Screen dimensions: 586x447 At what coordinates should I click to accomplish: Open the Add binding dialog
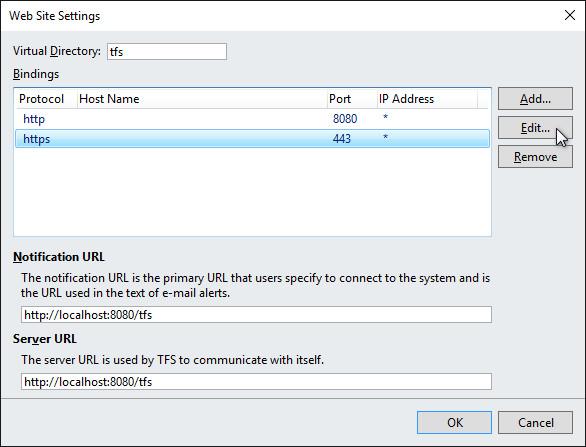[x=535, y=99]
